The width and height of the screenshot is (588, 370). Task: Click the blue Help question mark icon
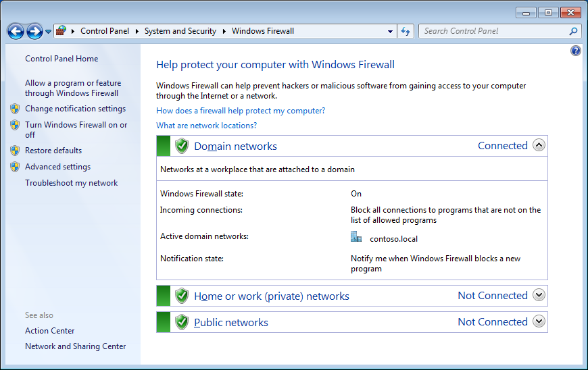(576, 51)
